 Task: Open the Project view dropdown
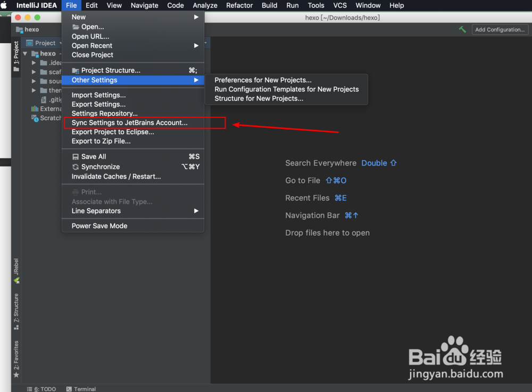pyautogui.click(x=61, y=43)
